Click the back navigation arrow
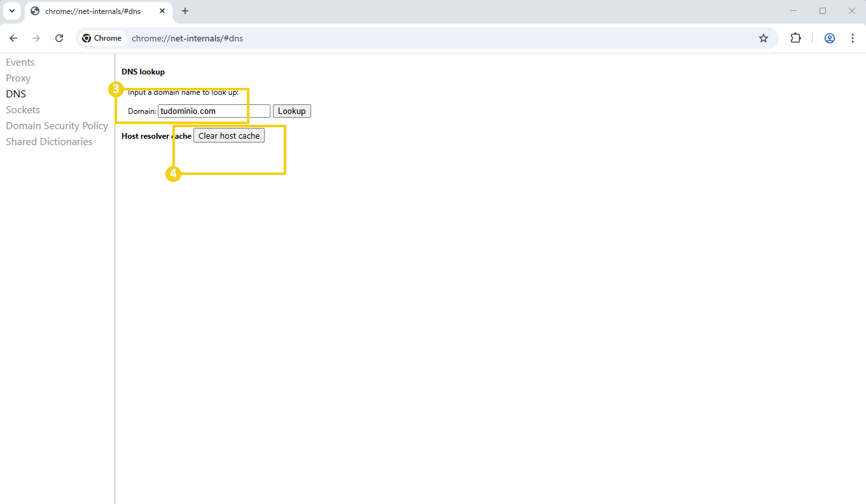Screen dimensions: 866x504 click(13, 38)
